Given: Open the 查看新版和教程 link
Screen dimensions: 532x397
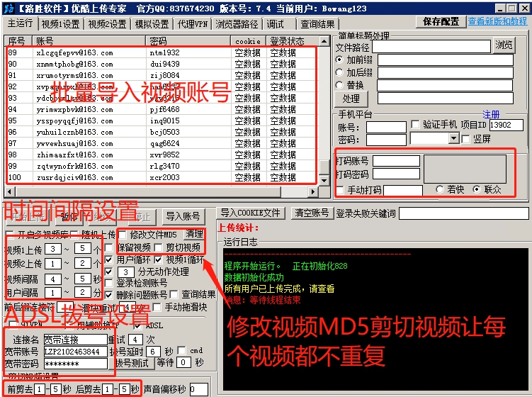Looking at the screenshot, I should (497, 21).
